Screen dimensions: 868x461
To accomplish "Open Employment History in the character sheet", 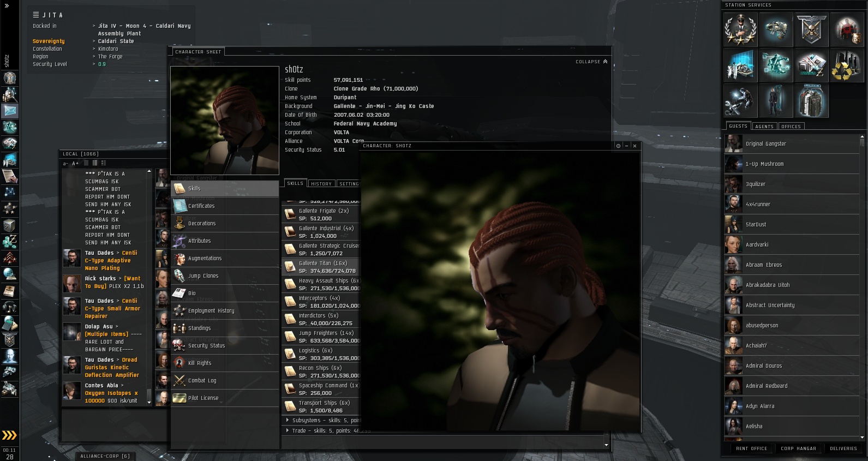I will pos(225,310).
